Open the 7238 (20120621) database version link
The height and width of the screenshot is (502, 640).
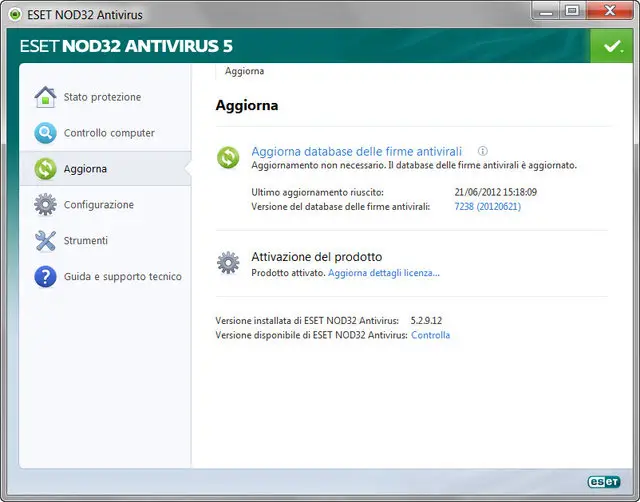click(x=488, y=207)
